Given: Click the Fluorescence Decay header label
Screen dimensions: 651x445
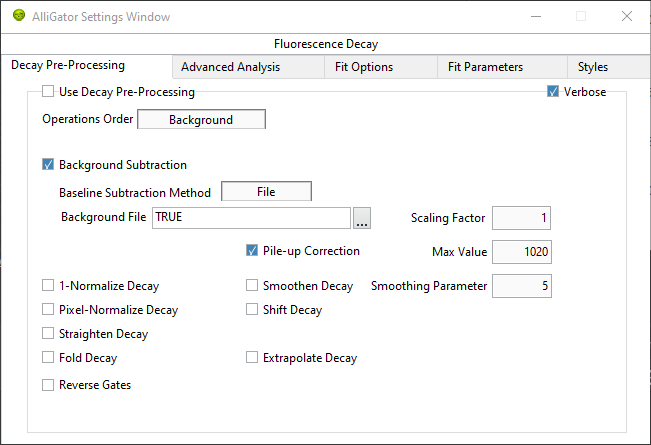Looking at the screenshot, I should pyautogui.click(x=326, y=44).
